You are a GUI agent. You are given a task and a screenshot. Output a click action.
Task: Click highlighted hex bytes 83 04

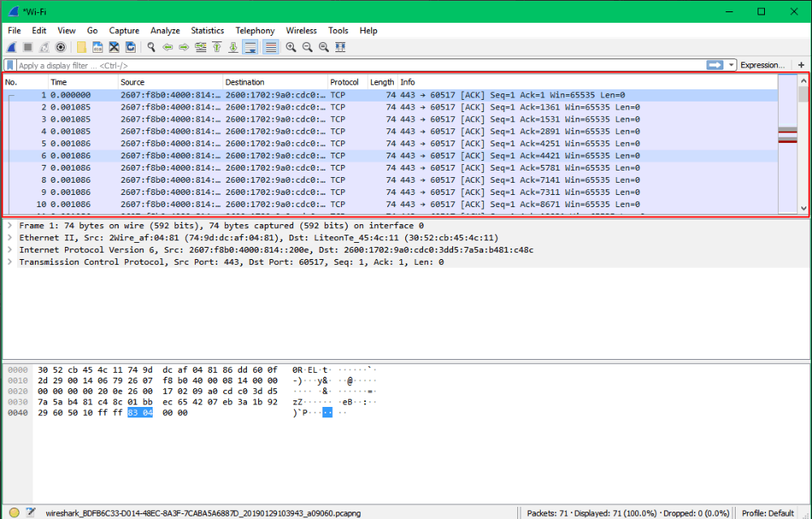pyautogui.click(x=140, y=413)
